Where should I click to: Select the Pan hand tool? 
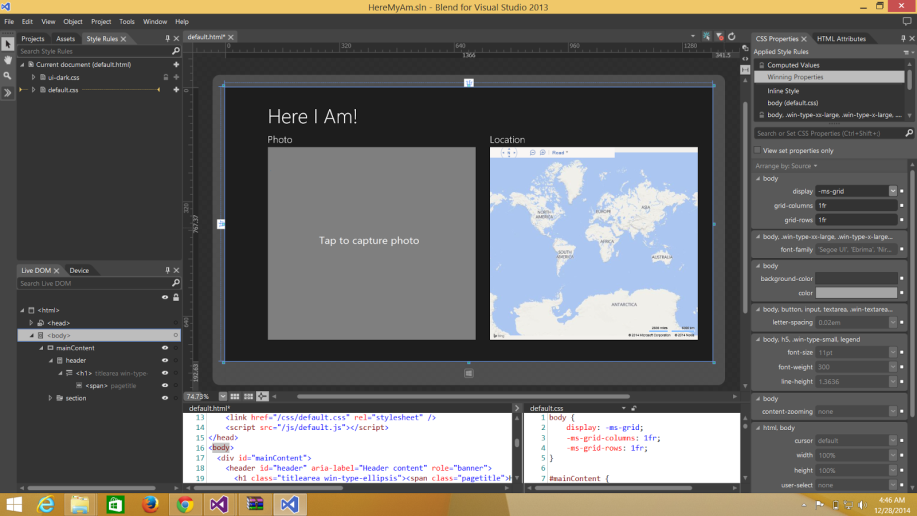(8, 60)
